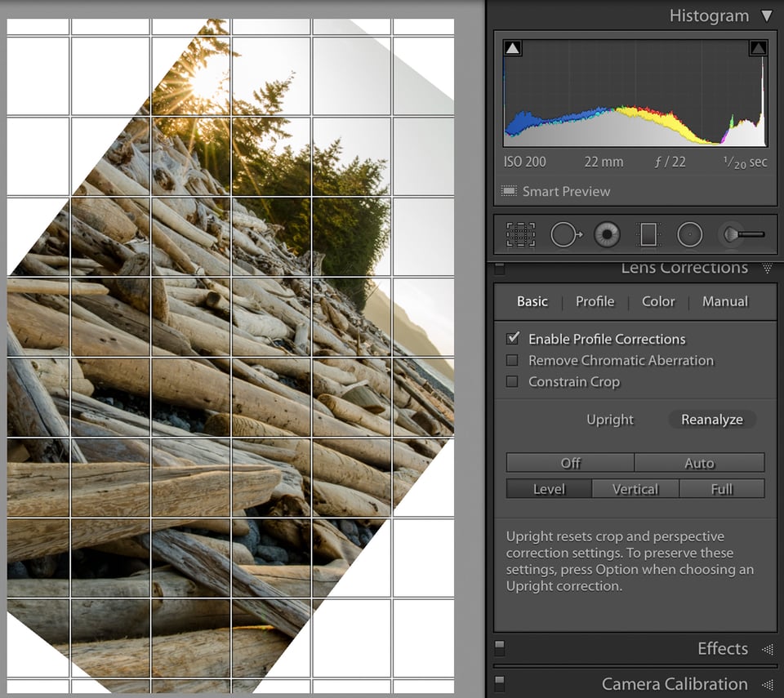The width and height of the screenshot is (784, 698).
Task: Select the Adjustment Brush tool
Action: point(743,234)
